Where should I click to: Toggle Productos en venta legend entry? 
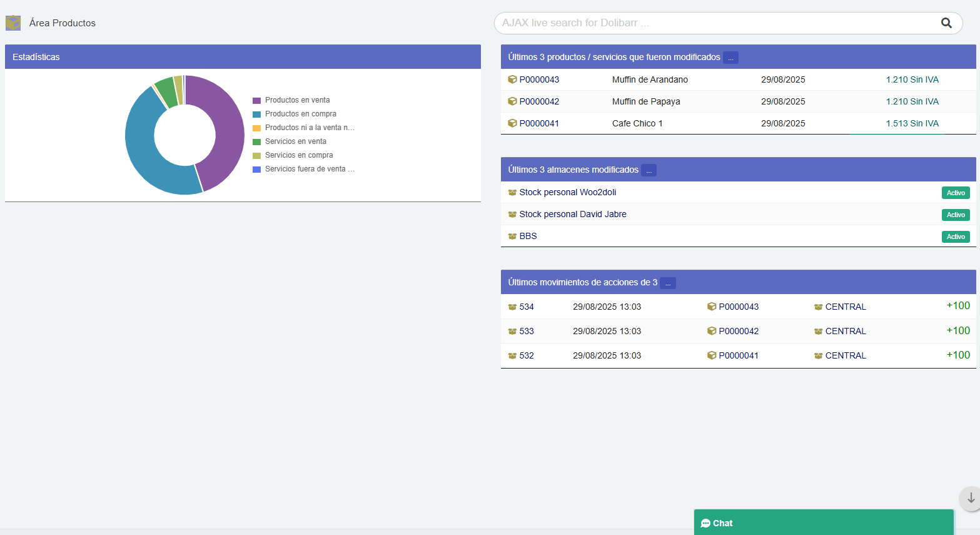click(297, 100)
